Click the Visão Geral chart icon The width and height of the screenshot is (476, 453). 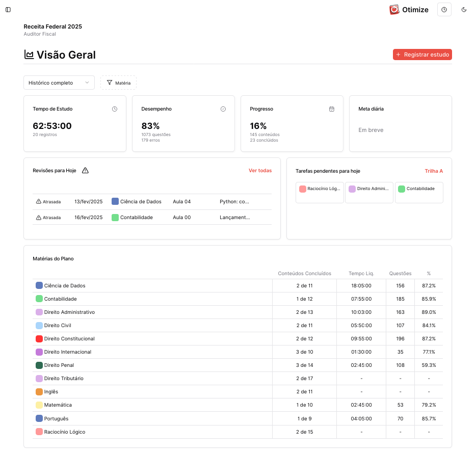click(x=29, y=55)
